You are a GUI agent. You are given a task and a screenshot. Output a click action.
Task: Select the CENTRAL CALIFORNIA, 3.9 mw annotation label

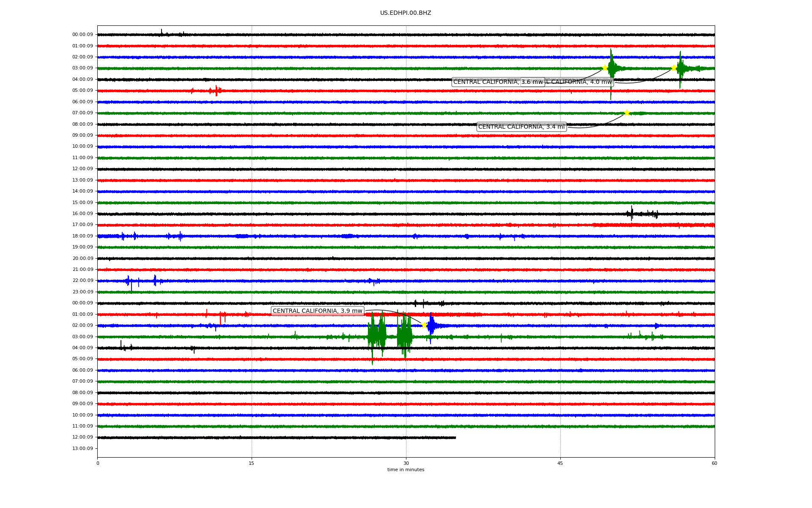click(x=317, y=311)
